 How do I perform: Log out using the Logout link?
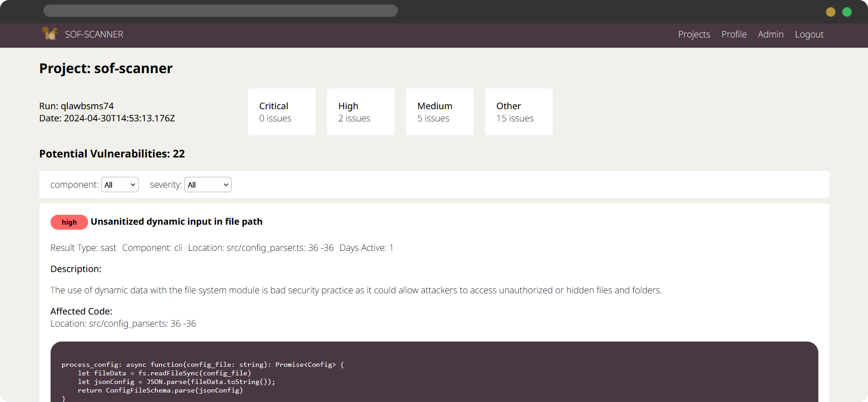(x=809, y=34)
